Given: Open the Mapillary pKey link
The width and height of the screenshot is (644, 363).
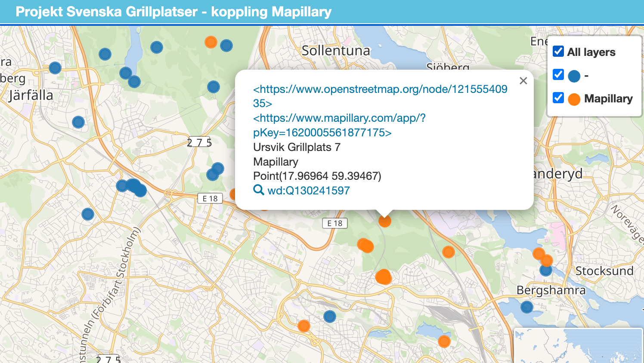Looking at the screenshot, I should (x=339, y=118).
